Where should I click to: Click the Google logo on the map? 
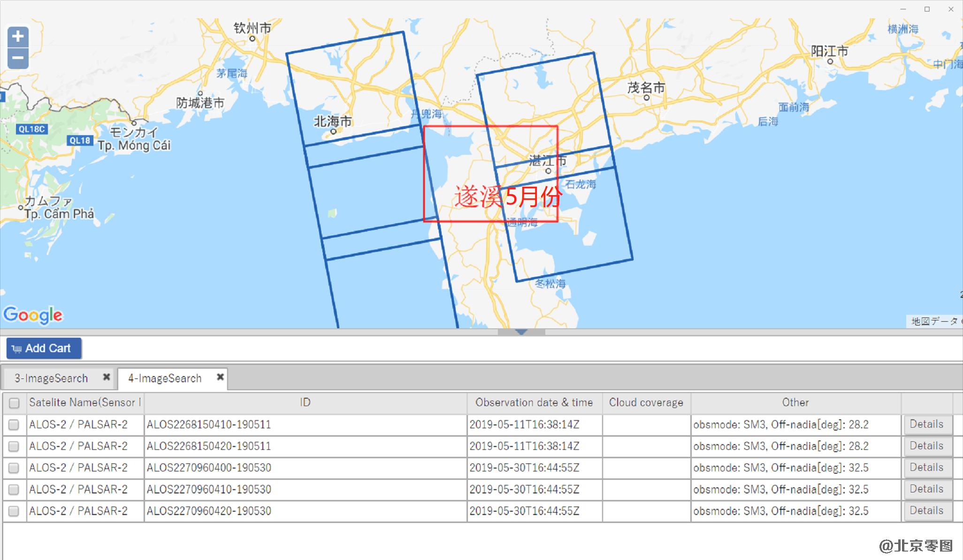(x=33, y=315)
